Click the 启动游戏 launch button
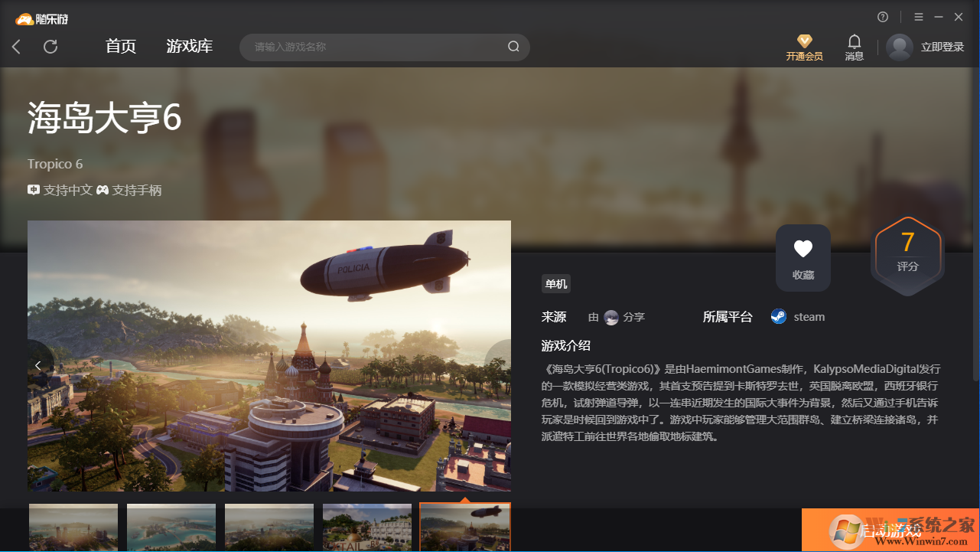 click(x=890, y=528)
